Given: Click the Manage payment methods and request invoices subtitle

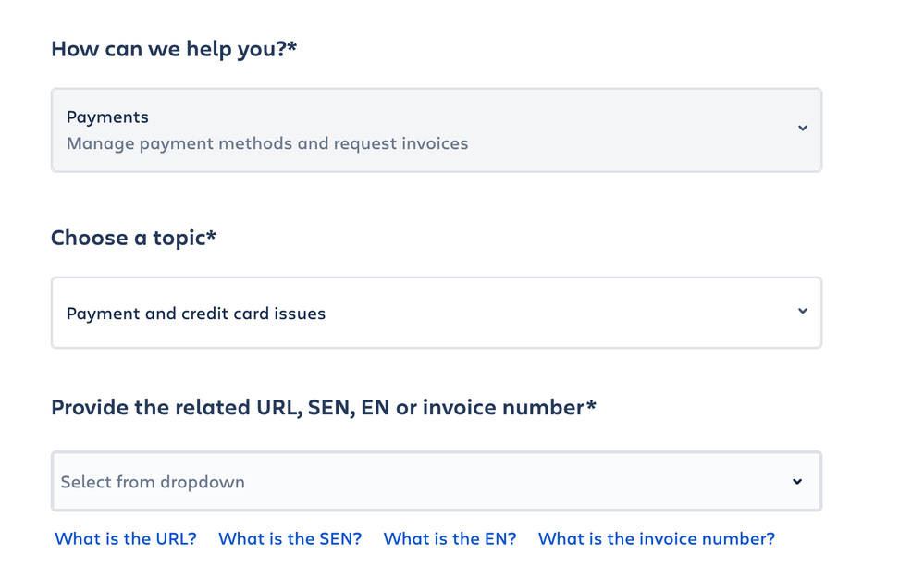Looking at the screenshot, I should 266,143.
